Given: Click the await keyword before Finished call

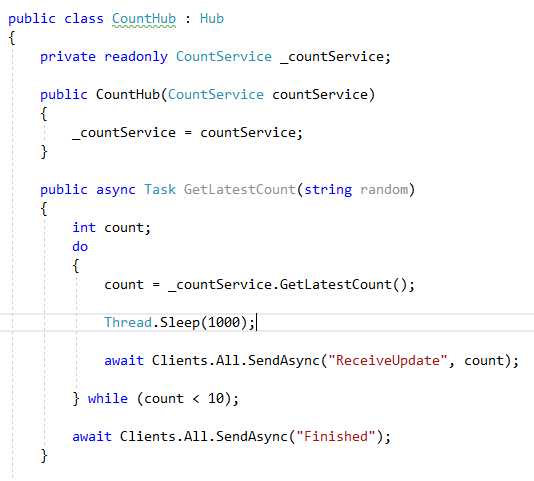Looking at the screenshot, I should click(92, 436).
